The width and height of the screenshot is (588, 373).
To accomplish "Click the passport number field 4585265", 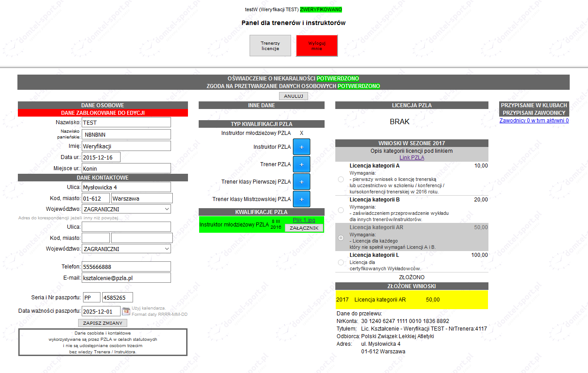I will pos(117,298).
